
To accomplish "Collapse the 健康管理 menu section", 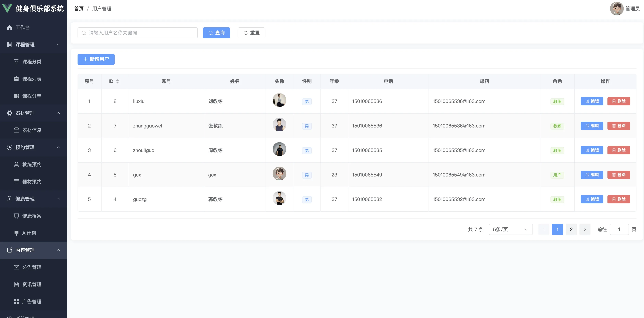I will (58, 199).
